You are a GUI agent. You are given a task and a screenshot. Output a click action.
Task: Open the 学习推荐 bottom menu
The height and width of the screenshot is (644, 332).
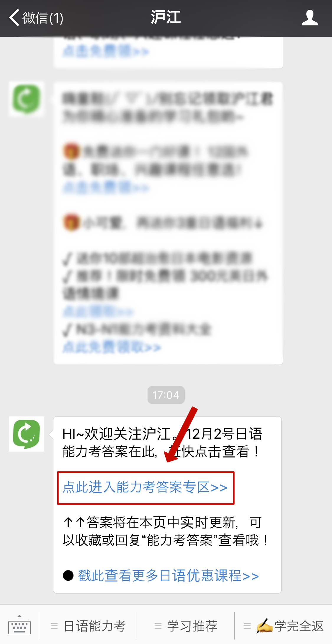[186, 626]
